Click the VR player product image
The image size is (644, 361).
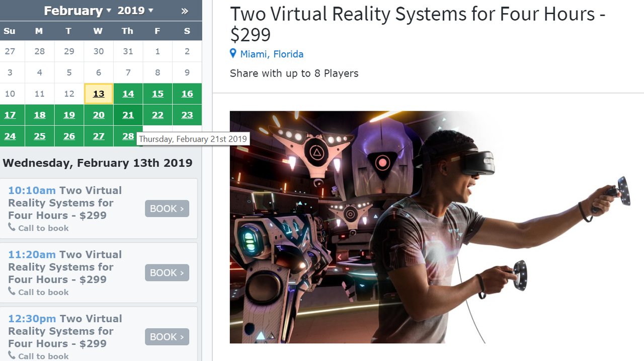(x=430, y=227)
